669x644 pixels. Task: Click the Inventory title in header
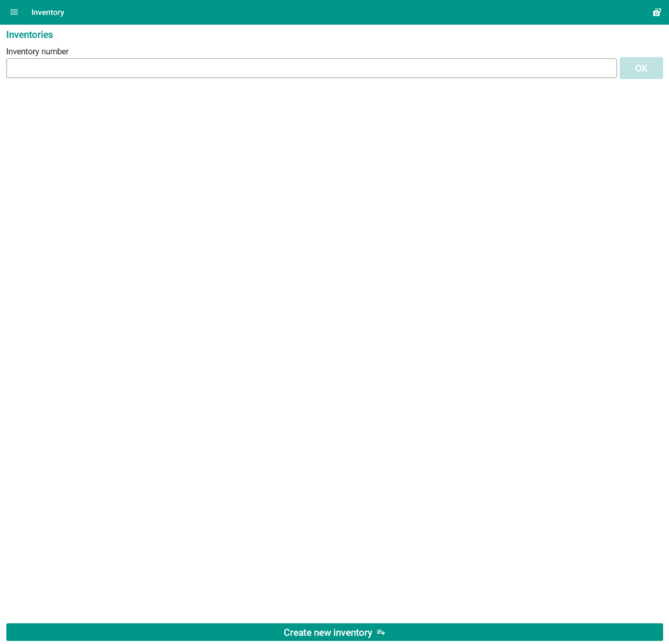coord(48,12)
